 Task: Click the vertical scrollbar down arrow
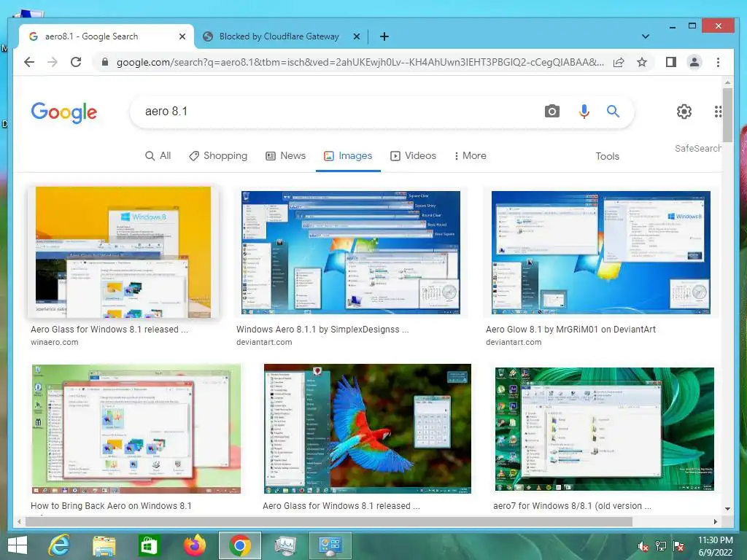(x=727, y=508)
